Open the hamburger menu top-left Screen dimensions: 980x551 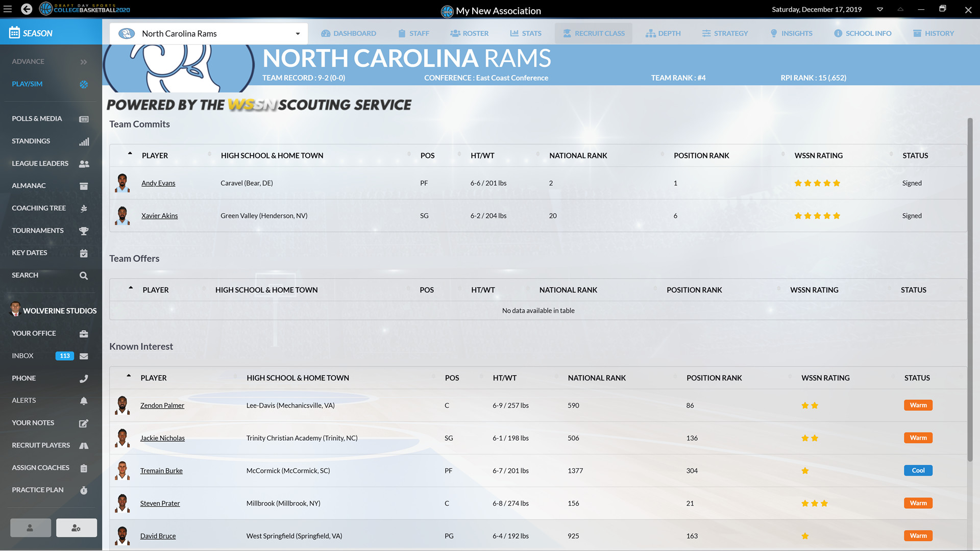click(8, 9)
